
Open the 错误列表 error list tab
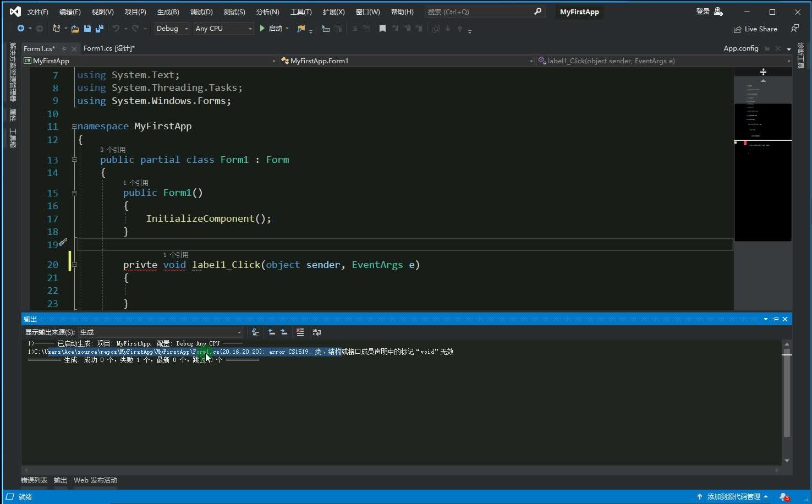click(x=34, y=480)
